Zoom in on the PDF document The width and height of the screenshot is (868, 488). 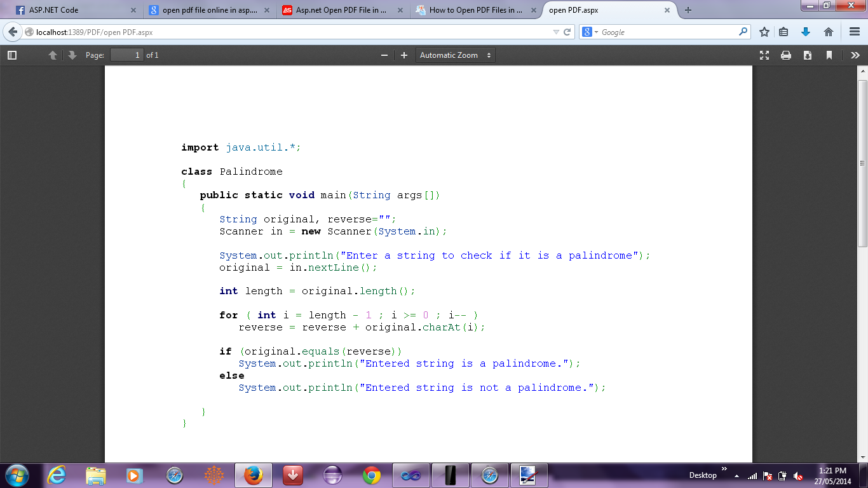coord(403,55)
